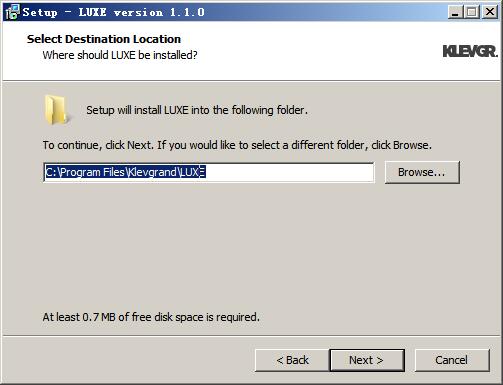Open the Browse... folder dialog

(422, 172)
